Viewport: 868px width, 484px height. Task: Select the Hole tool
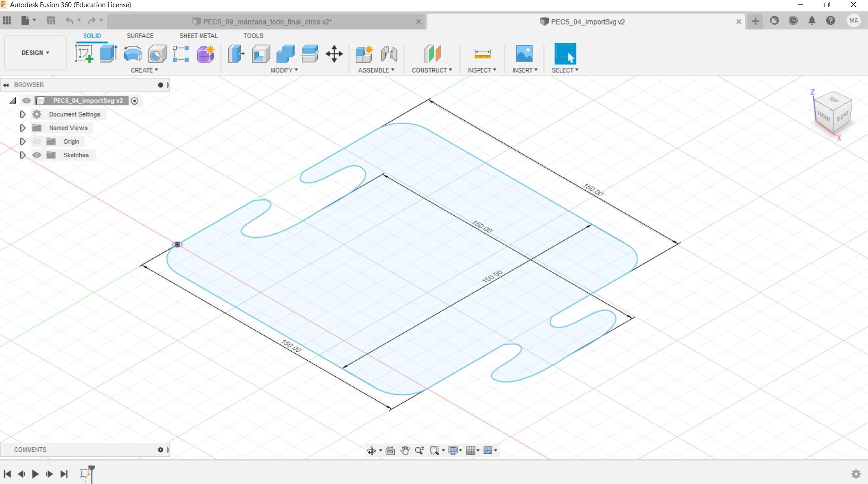pos(157,53)
